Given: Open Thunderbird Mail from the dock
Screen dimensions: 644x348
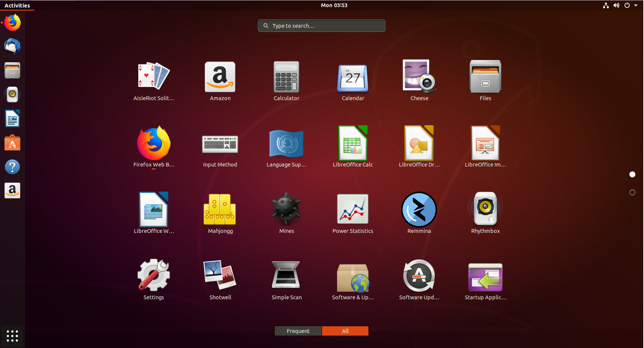Looking at the screenshot, I should [x=12, y=46].
